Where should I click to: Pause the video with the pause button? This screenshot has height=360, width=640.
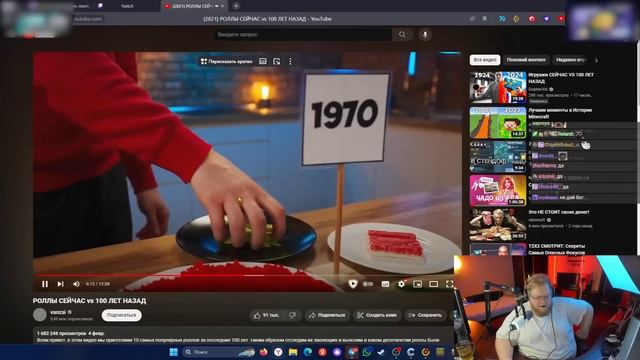[x=45, y=284]
